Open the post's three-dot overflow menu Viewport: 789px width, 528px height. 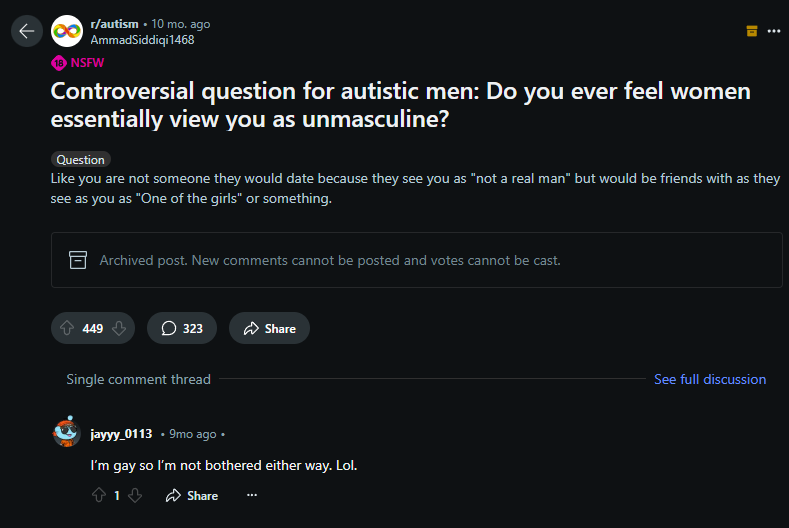(773, 31)
